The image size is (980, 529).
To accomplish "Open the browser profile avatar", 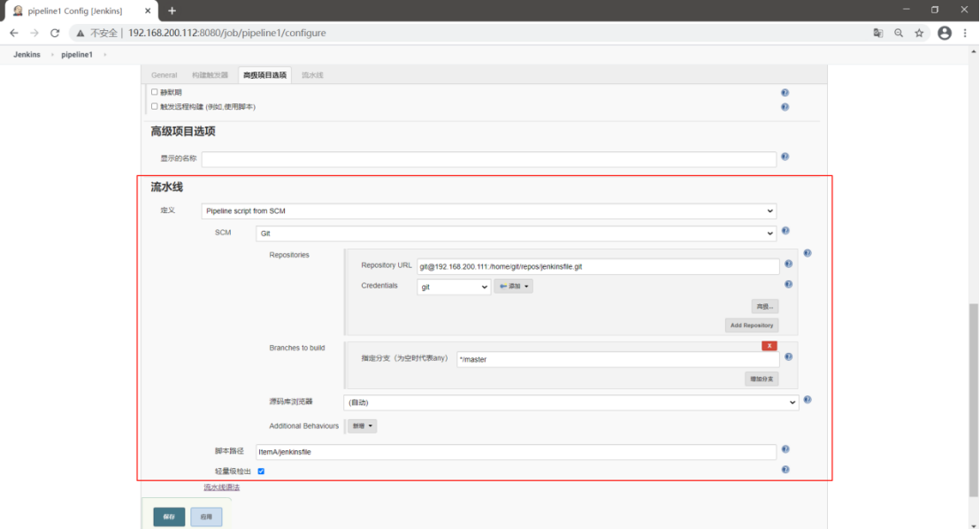I will (x=945, y=33).
